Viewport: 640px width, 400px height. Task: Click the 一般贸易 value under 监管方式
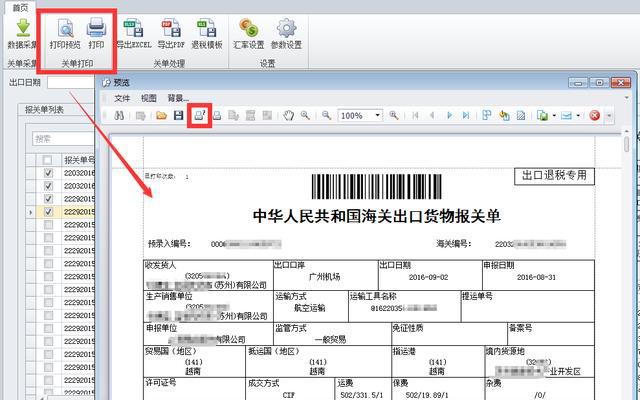[x=330, y=339]
